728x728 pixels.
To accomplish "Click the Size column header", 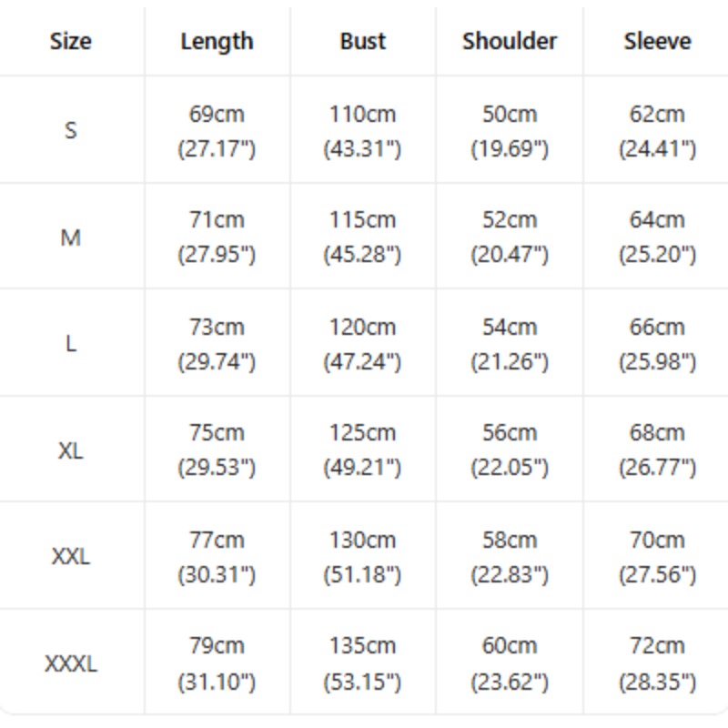I will [x=71, y=41].
